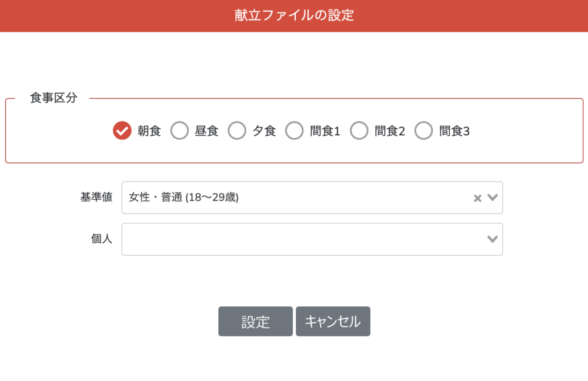Click the 基準値 field label
The width and height of the screenshot is (588, 381).
[96, 198]
